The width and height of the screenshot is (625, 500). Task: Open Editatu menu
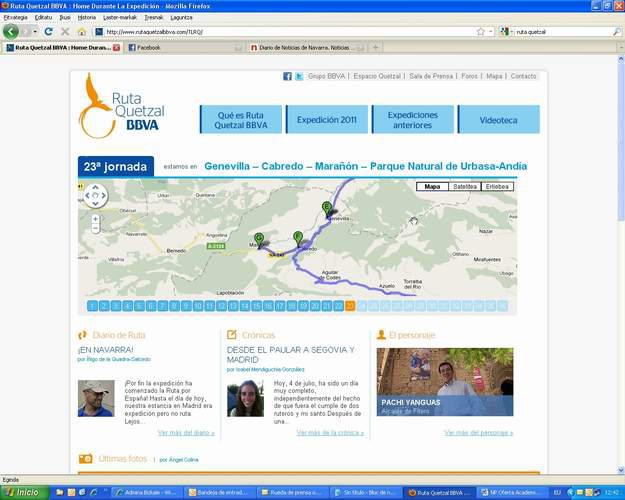(43, 18)
